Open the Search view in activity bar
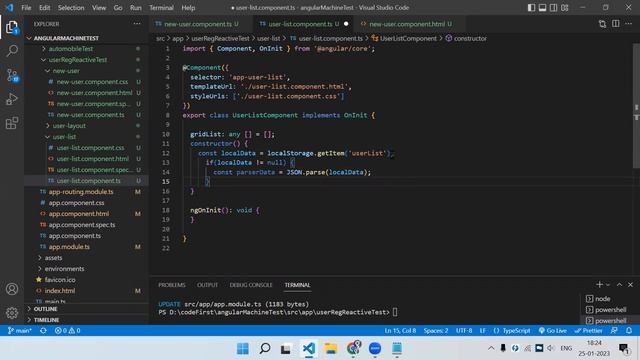 [12, 51]
